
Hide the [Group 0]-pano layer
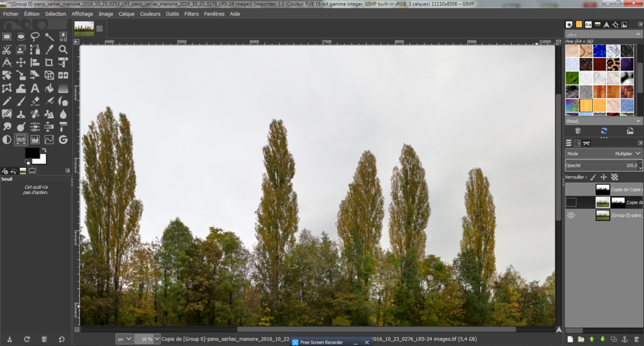pyautogui.click(x=571, y=215)
